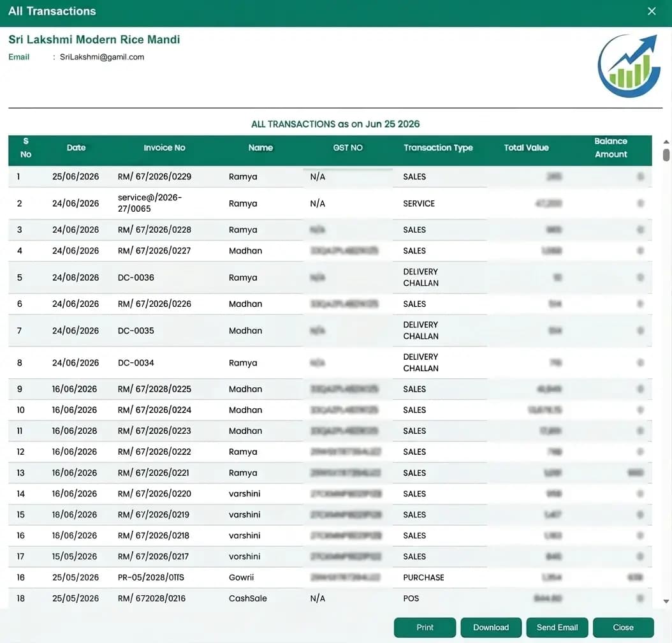Image resolution: width=672 pixels, height=643 pixels.
Task: Click invoice RM/ 672028/0216
Action: [152, 598]
